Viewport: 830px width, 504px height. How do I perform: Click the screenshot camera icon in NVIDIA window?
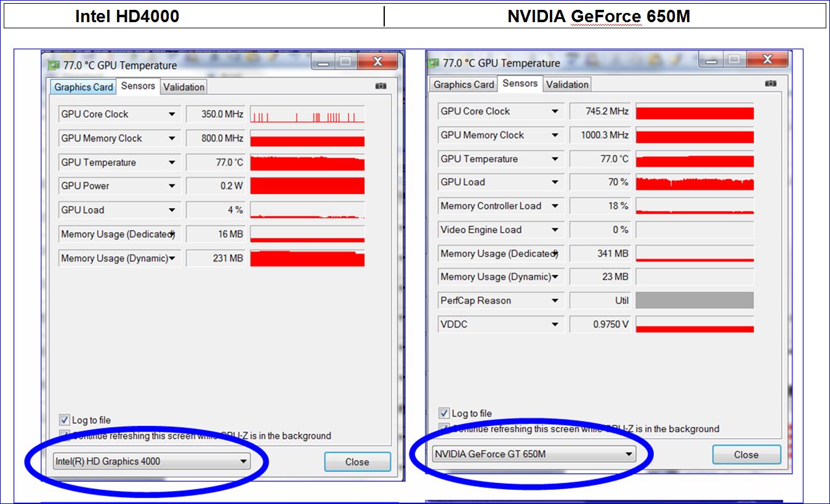pos(770,83)
